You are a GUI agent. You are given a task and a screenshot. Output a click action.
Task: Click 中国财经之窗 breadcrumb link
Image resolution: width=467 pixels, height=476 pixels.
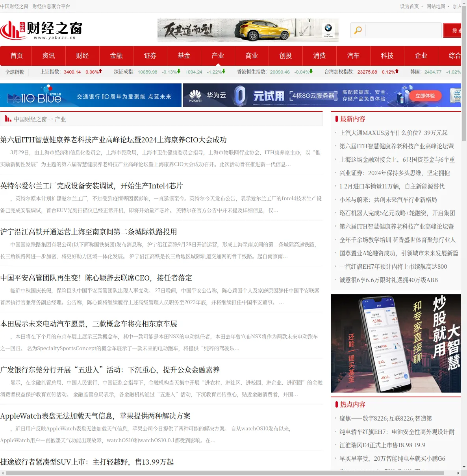tap(30, 119)
